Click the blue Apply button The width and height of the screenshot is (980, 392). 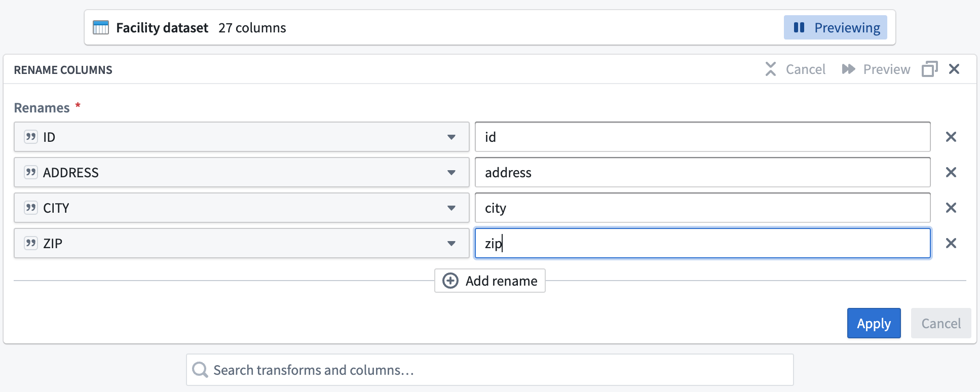[874, 323]
